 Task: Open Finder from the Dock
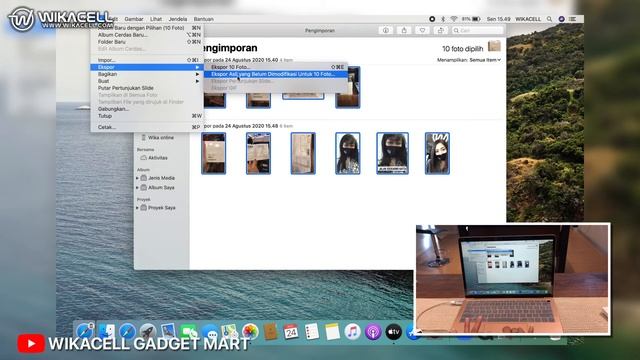tap(107, 332)
